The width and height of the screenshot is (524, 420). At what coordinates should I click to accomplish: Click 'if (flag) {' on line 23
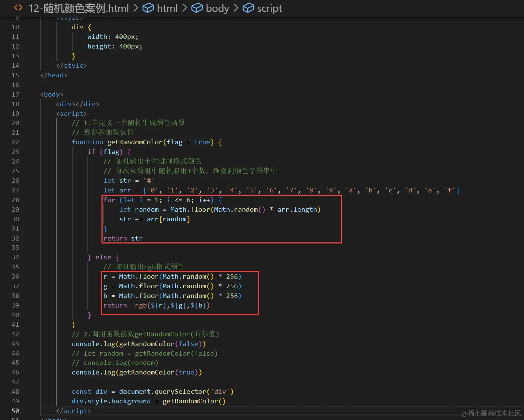pyautogui.click(x=109, y=152)
